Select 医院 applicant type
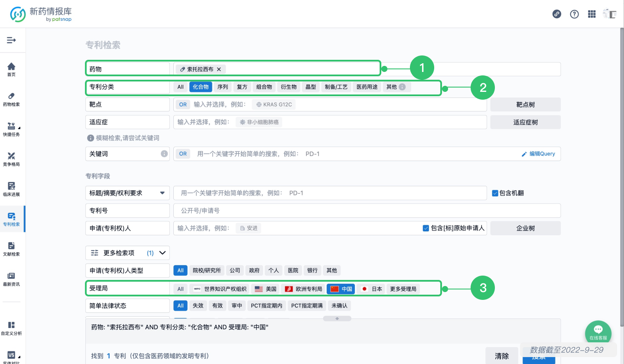624x364 pixels. tap(293, 270)
